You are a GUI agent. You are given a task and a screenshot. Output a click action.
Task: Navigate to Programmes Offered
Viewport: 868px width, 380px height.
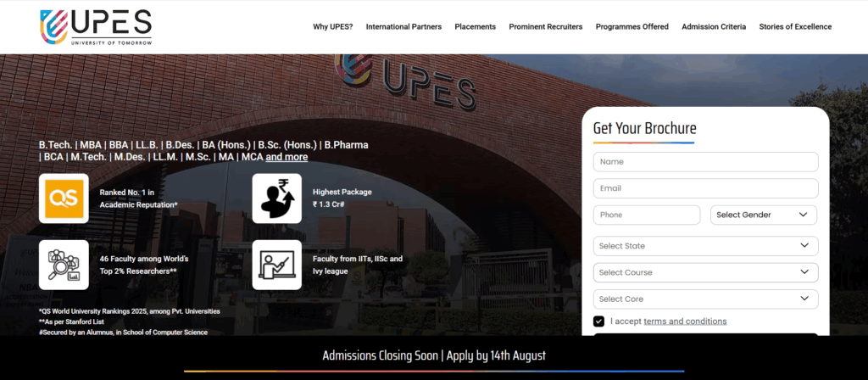(632, 27)
